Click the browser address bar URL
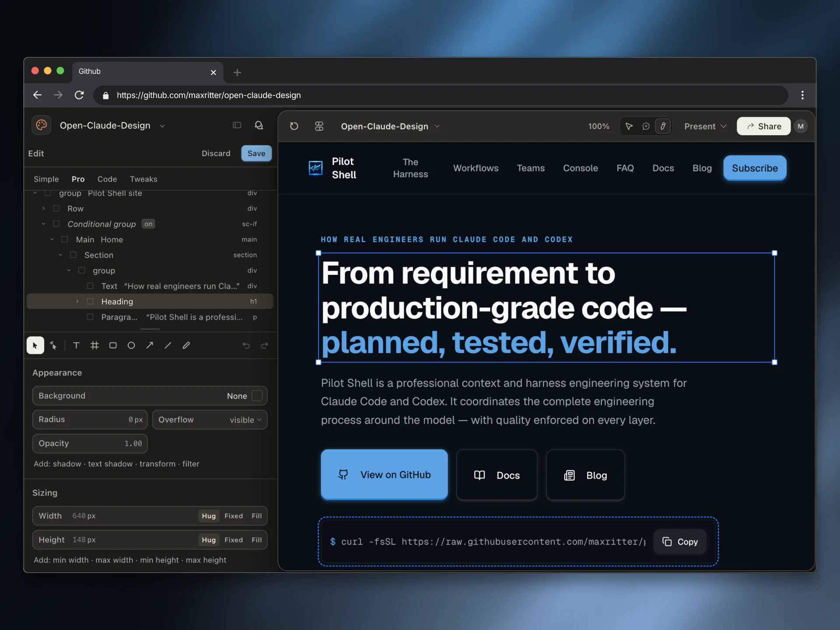 pyautogui.click(x=209, y=95)
